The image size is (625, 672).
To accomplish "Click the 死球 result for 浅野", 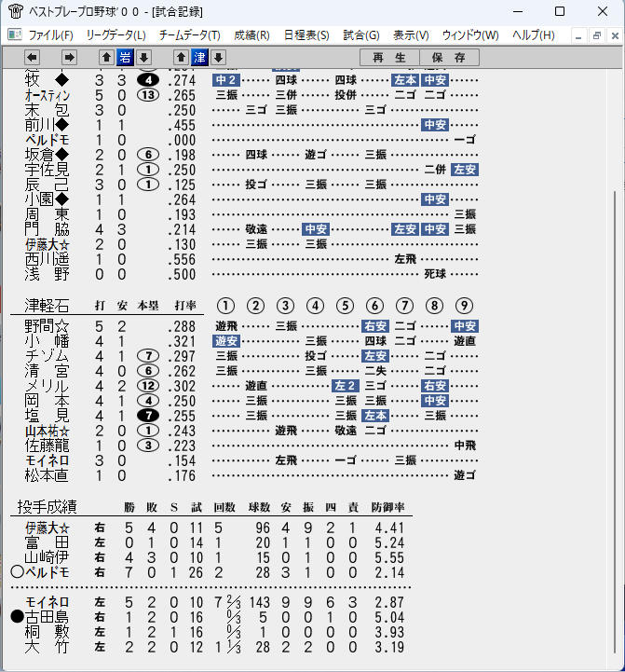I will pyautogui.click(x=435, y=274).
